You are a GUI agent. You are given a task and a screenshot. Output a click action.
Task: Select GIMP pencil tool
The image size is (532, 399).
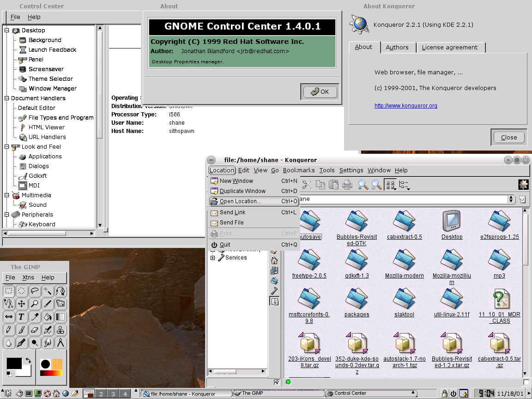pos(8,330)
